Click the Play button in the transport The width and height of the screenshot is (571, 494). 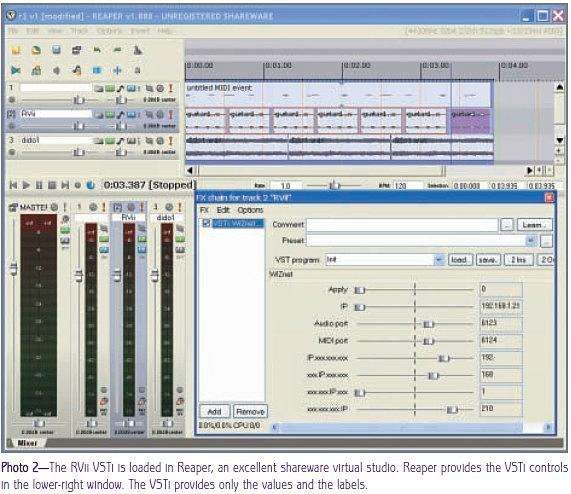(26, 185)
